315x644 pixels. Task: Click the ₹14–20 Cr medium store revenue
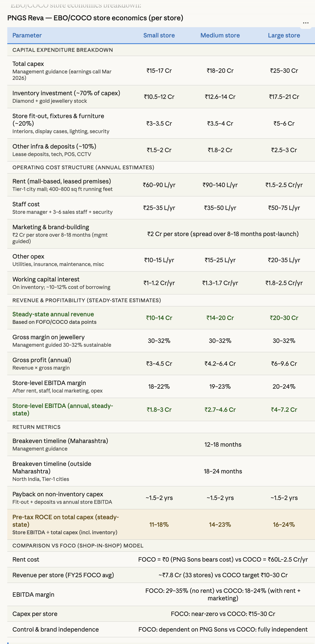(x=220, y=318)
